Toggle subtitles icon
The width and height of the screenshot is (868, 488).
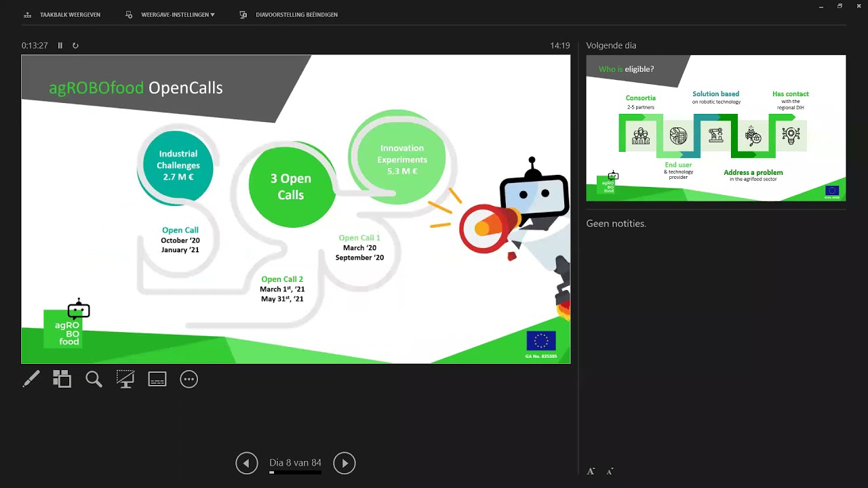[157, 379]
